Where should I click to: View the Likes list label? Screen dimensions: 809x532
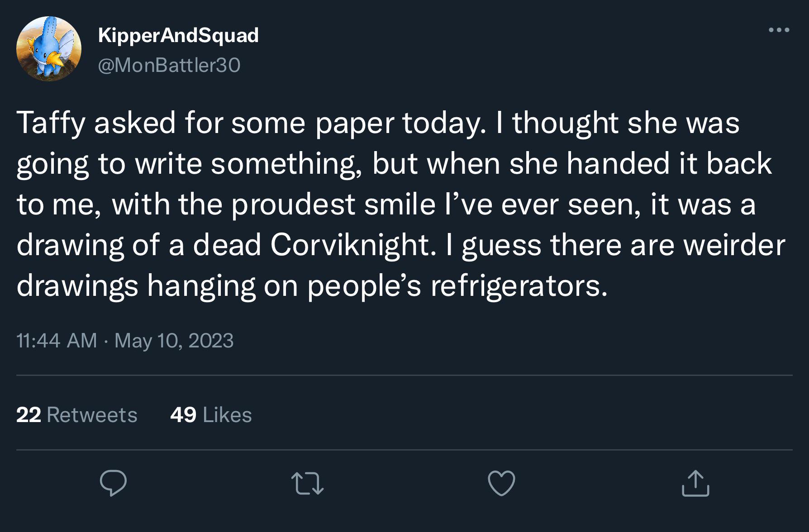tap(227, 415)
